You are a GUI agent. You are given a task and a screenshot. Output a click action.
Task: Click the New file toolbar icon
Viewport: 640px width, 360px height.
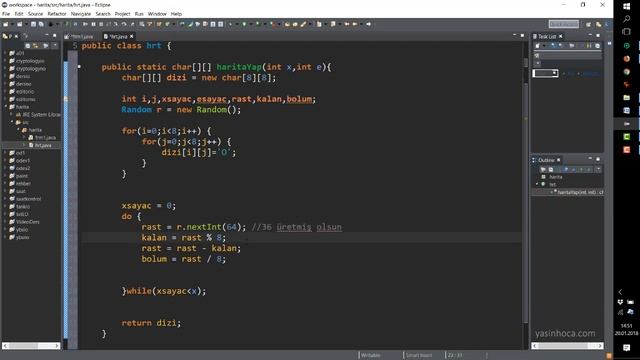[x=6, y=24]
